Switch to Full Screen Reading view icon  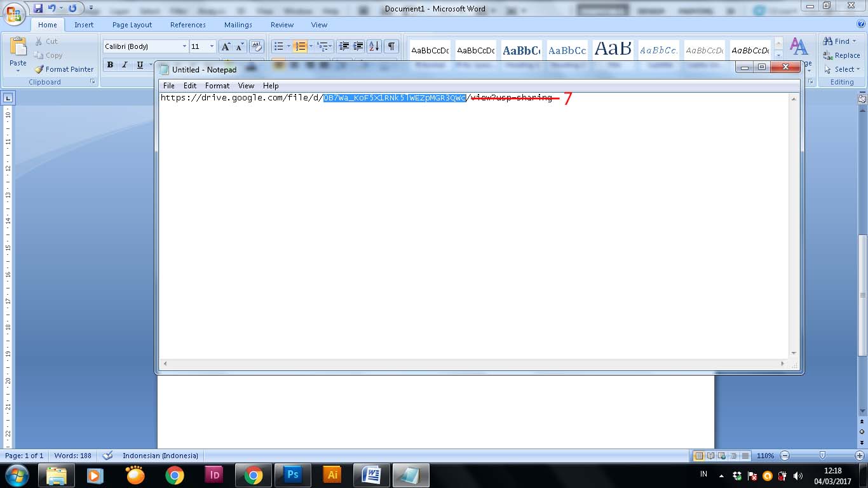(710, 456)
